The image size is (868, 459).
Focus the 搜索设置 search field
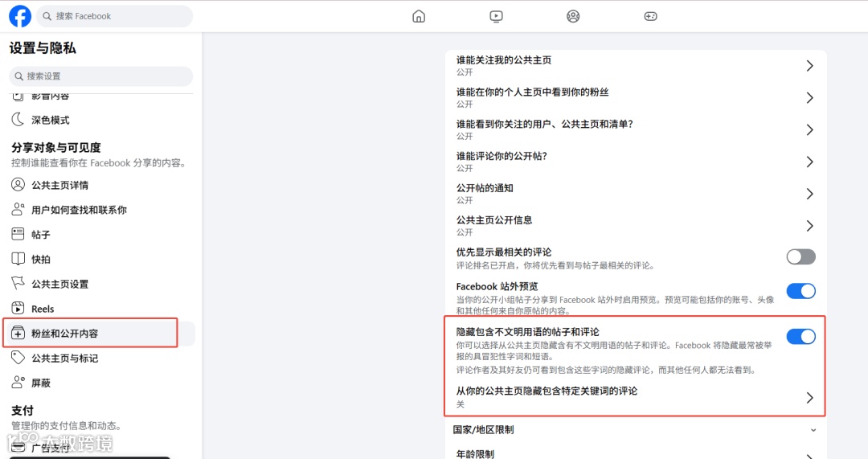point(100,76)
